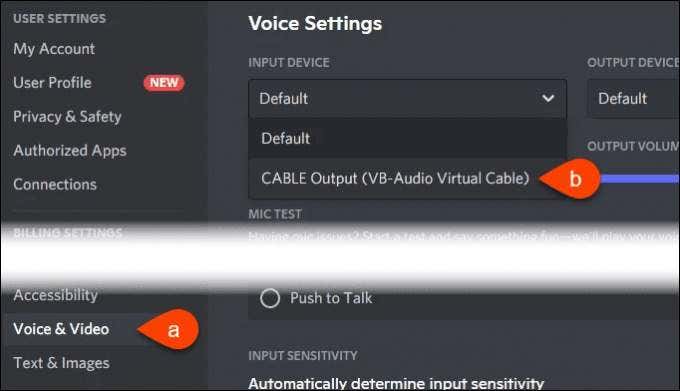This screenshot has height=391, width=680.
Task: Open My Account settings
Action: click(54, 49)
